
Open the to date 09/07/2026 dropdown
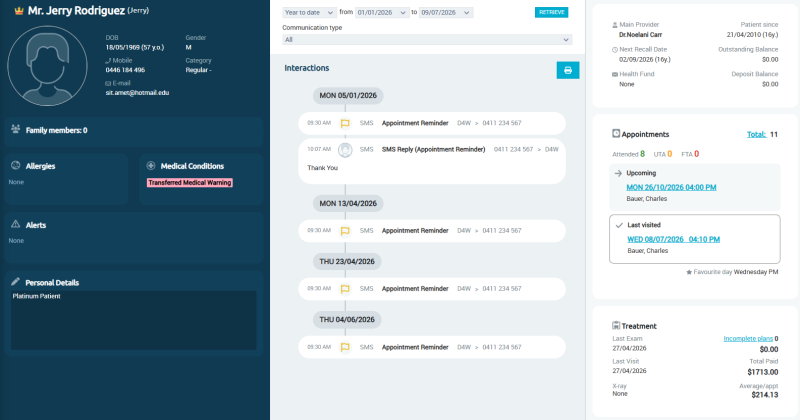tap(446, 12)
